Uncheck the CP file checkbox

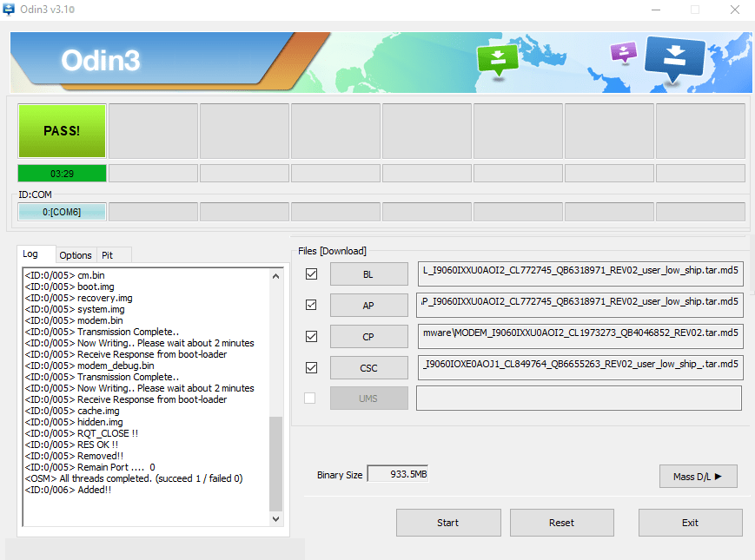click(x=312, y=336)
